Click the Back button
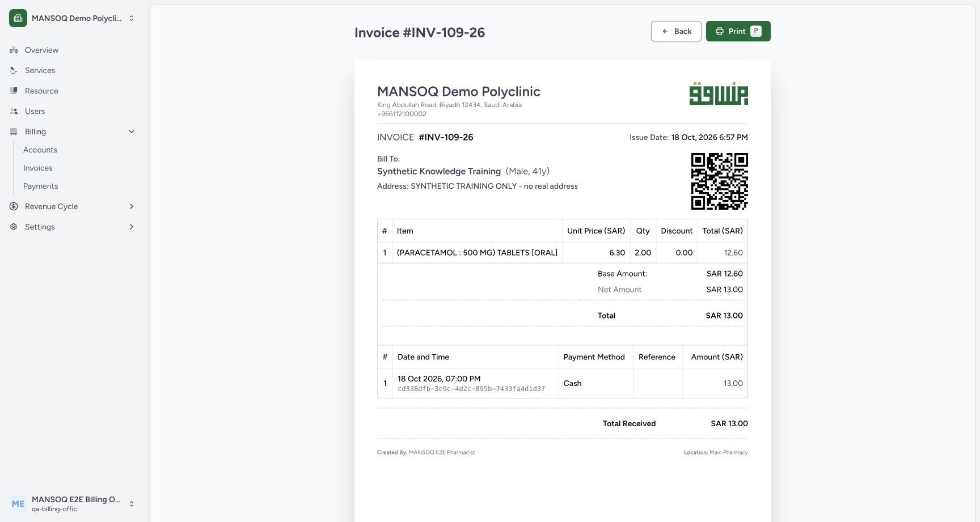Screen dimensions: 980x522 click(676, 31)
